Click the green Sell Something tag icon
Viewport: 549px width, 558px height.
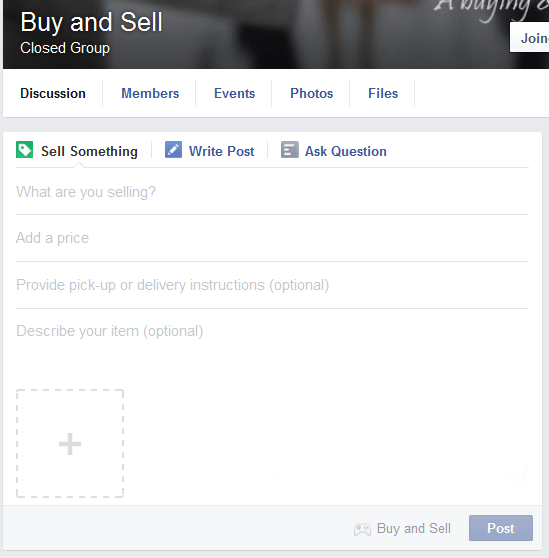[x=25, y=149]
